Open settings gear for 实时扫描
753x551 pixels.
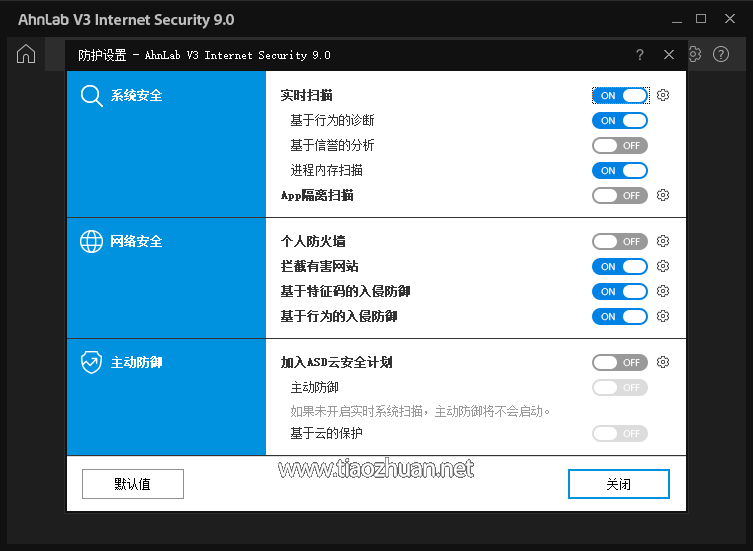tap(663, 95)
